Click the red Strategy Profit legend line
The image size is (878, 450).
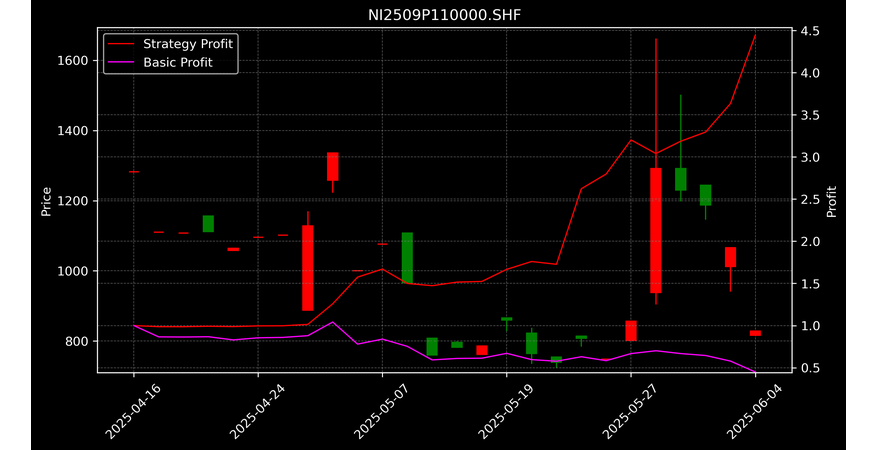(x=122, y=44)
